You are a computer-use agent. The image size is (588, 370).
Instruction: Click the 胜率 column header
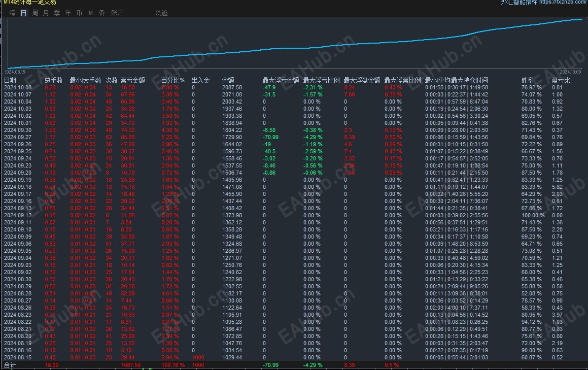coord(527,80)
